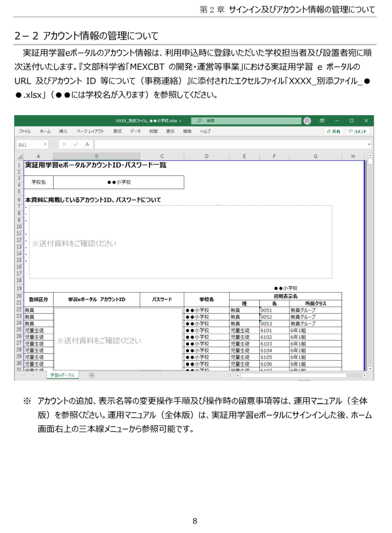
Task: Click the 初期表示名 header cell
Action: 285,296
